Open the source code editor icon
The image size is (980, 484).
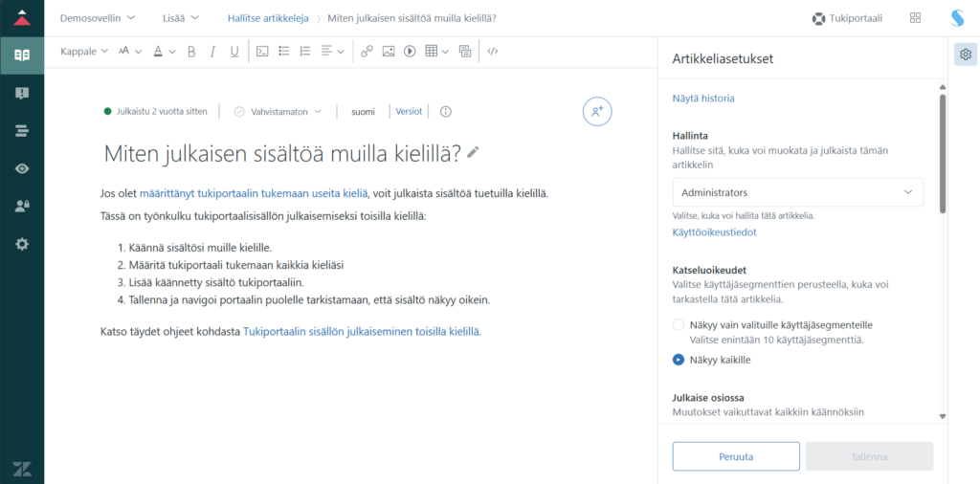pos(493,52)
